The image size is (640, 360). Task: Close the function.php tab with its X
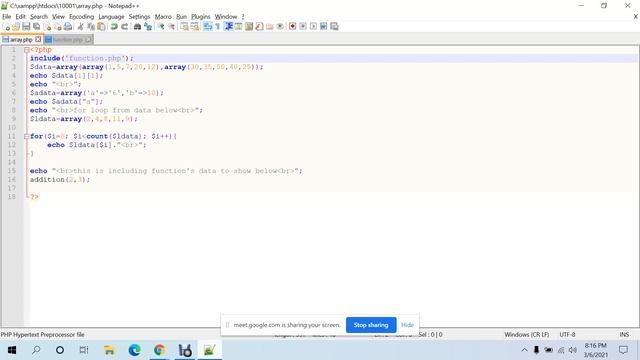88,40
